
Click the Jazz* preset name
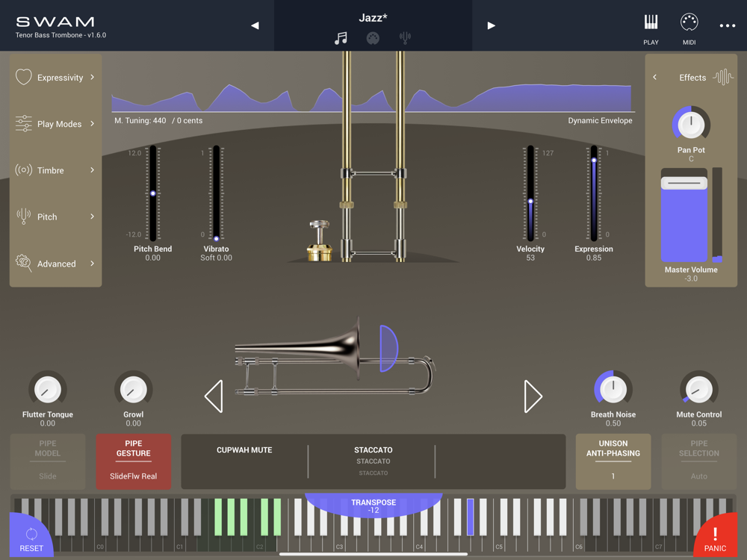tap(373, 18)
